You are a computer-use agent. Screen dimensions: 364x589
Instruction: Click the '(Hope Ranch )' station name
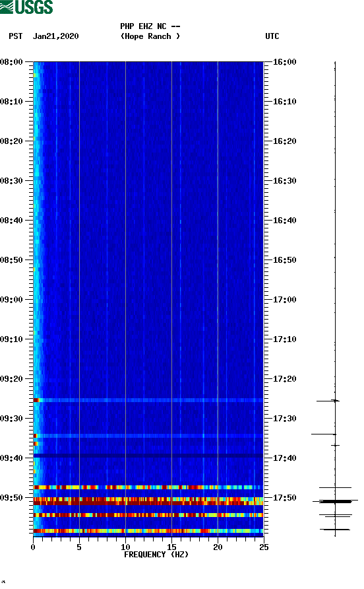coord(150,36)
